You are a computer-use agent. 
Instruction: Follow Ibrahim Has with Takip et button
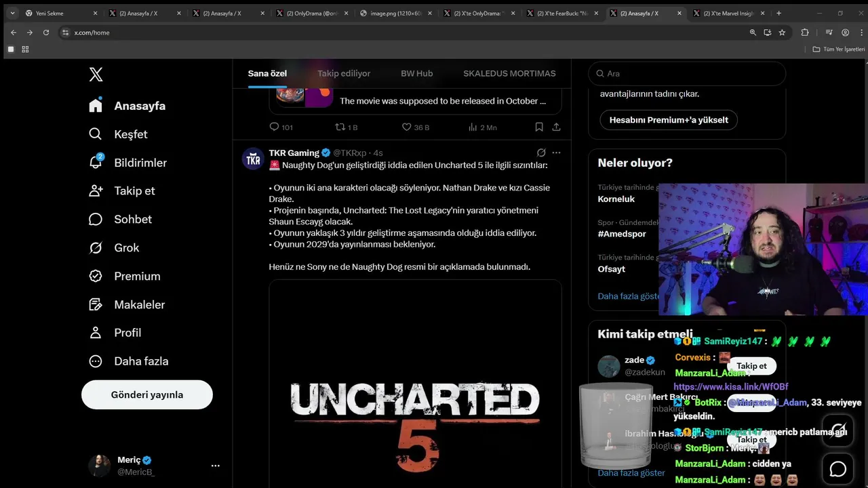751,439
